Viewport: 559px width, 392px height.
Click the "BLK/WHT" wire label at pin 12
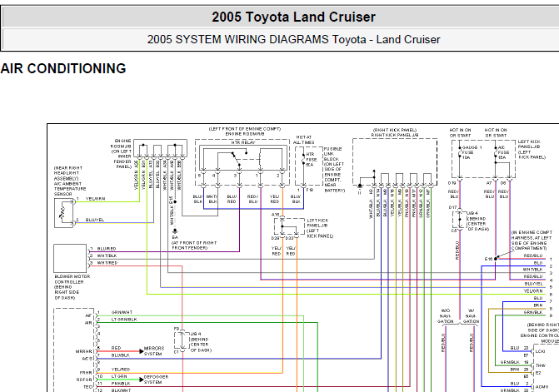coord(121,390)
